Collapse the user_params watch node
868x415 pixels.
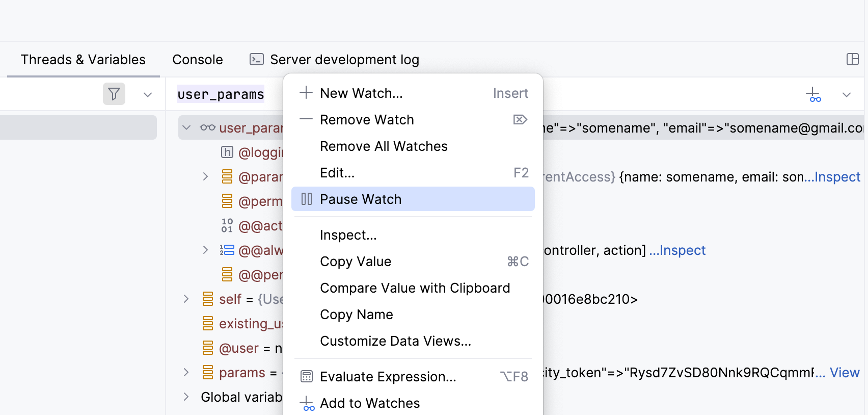click(x=186, y=127)
